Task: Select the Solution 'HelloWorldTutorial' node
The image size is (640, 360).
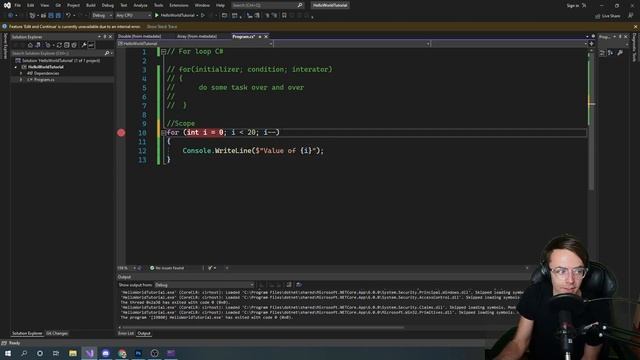Action: coord(60,60)
